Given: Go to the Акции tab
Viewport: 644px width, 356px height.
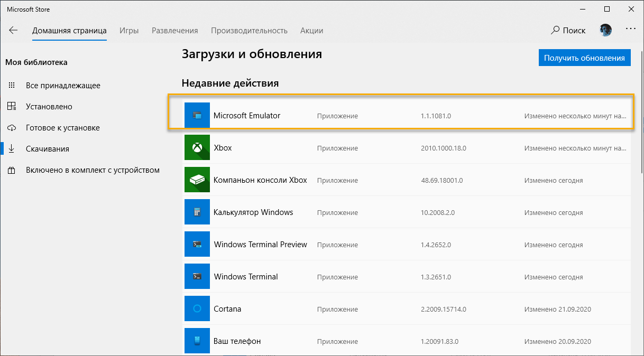Looking at the screenshot, I should 311,31.
